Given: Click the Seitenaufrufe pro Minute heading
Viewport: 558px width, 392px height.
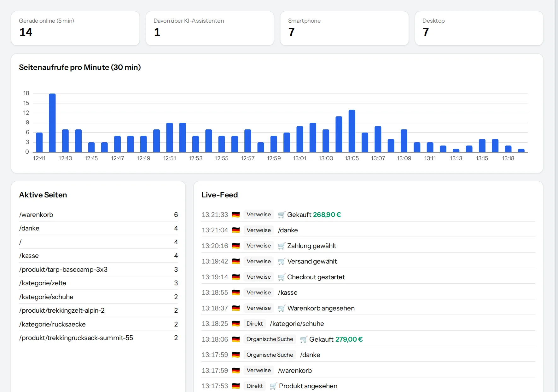Looking at the screenshot, I should (x=80, y=67).
